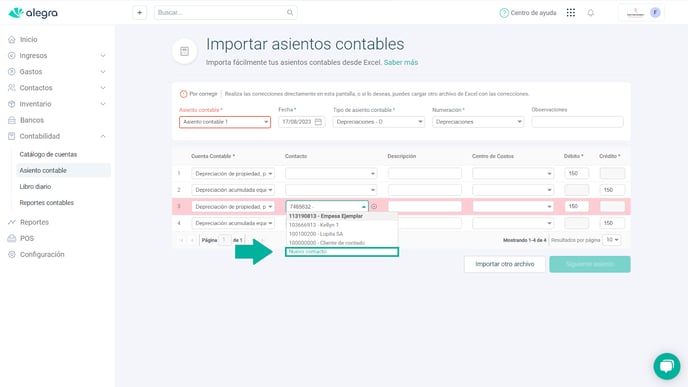
Task: Click the user profile avatar
Action: (655, 12)
